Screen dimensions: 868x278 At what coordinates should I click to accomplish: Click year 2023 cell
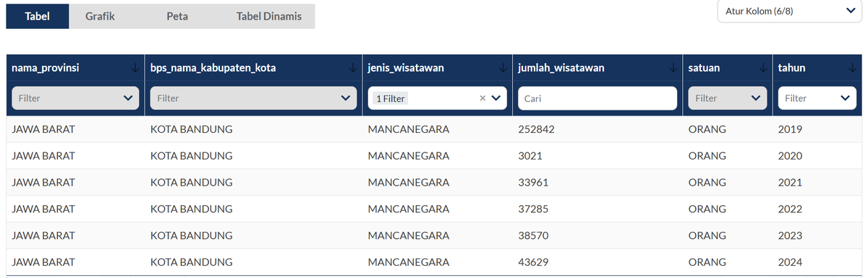pos(790,236)
